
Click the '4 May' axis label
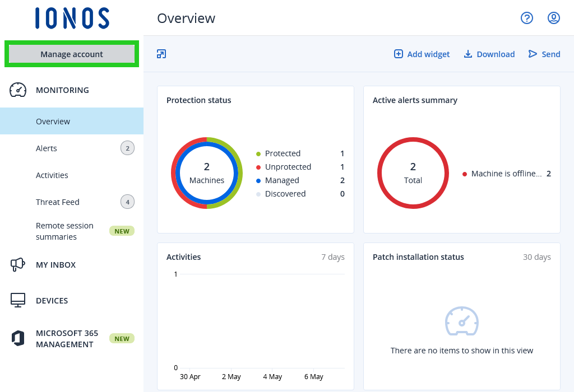tap(272, 377)
